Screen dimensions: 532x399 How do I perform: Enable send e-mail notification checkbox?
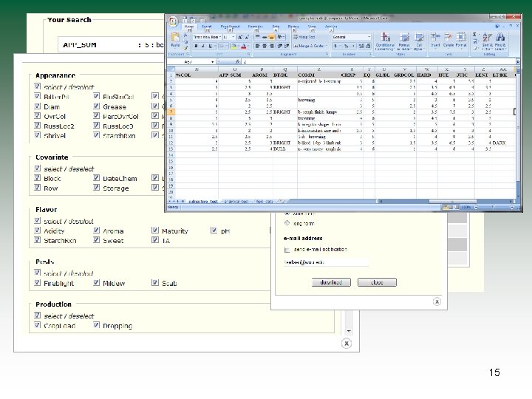click(x=287, y=250)
